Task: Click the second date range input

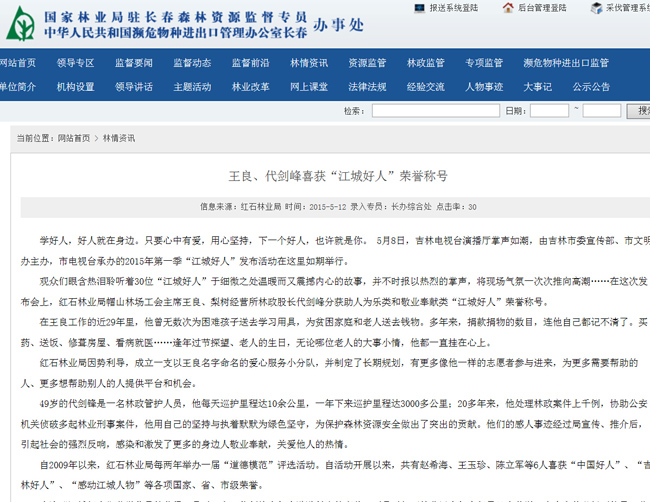Action: click(602, 111)
